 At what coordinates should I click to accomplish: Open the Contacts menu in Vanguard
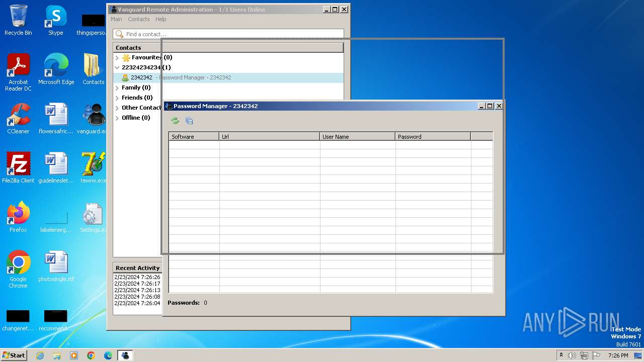tap(138, 19)
